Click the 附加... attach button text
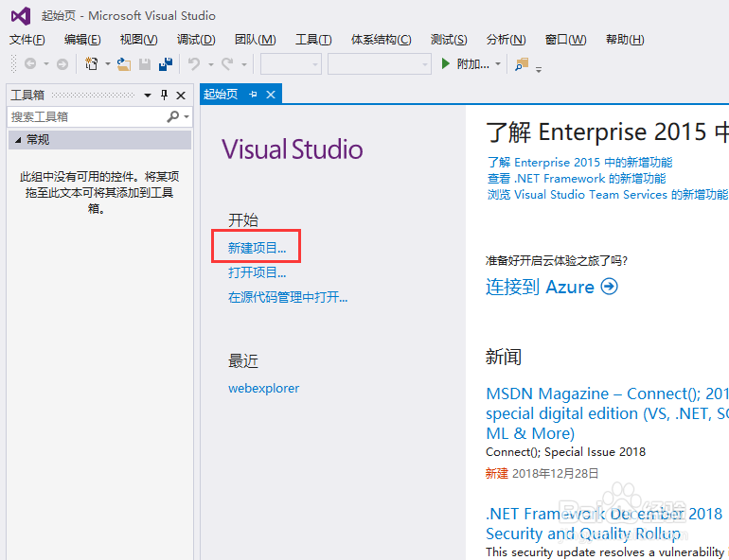This screenshot has height=560, width=729. pos(472,63)
